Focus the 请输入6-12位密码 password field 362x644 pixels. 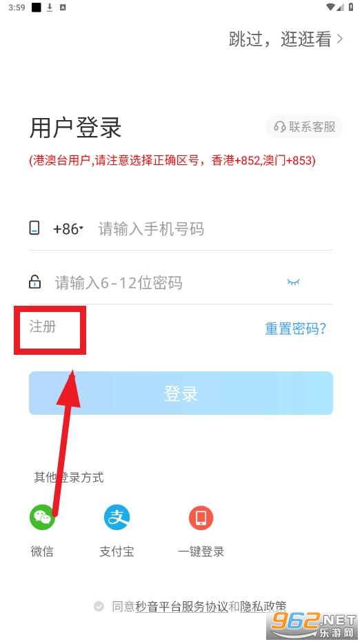(x=168, y=282)
